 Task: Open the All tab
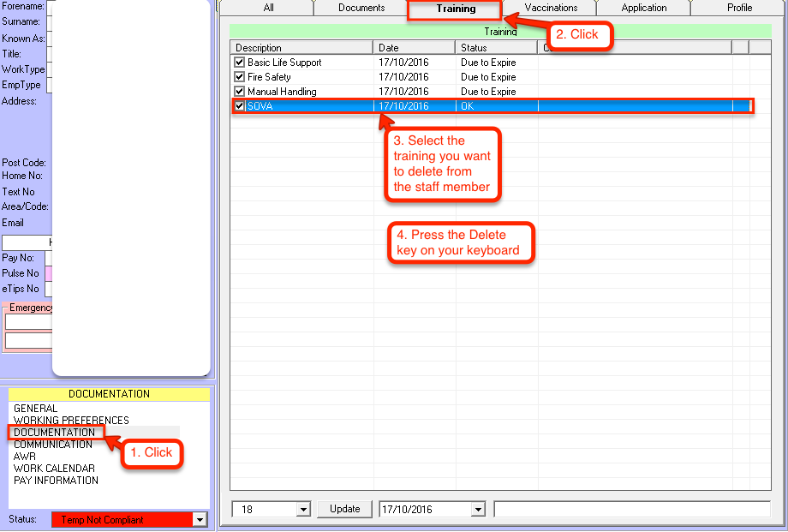(268, 9)
